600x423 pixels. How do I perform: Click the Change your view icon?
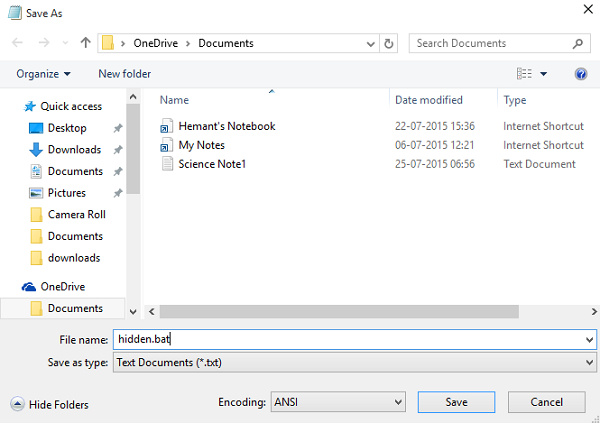pyautogui.click(x=524, y=74)
